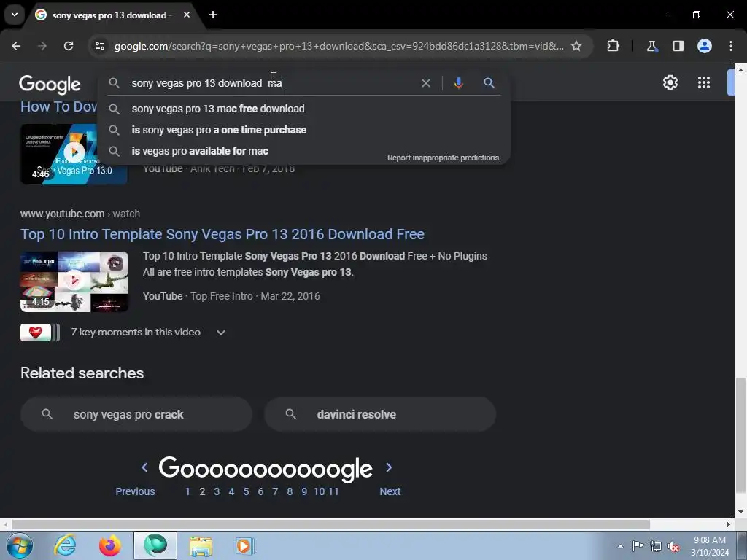
Task: Open Chrome Labs flask icon
Action: 651,46
